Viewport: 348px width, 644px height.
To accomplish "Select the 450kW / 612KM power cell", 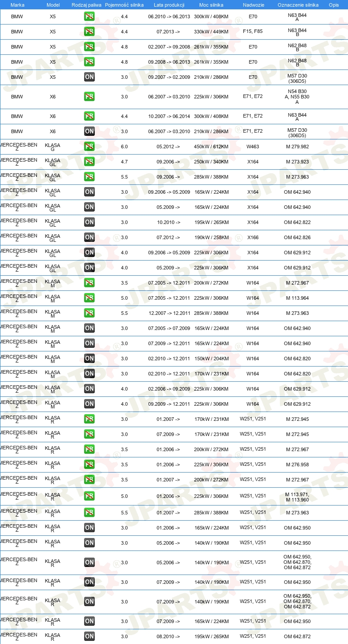I will [211, 147].
